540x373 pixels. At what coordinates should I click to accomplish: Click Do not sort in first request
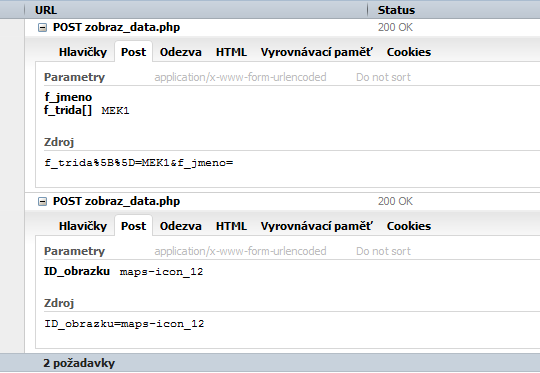click(383, 77)
